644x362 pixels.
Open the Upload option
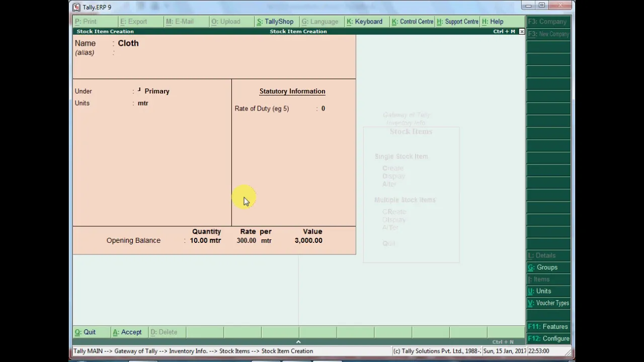[x=231, y=22]
